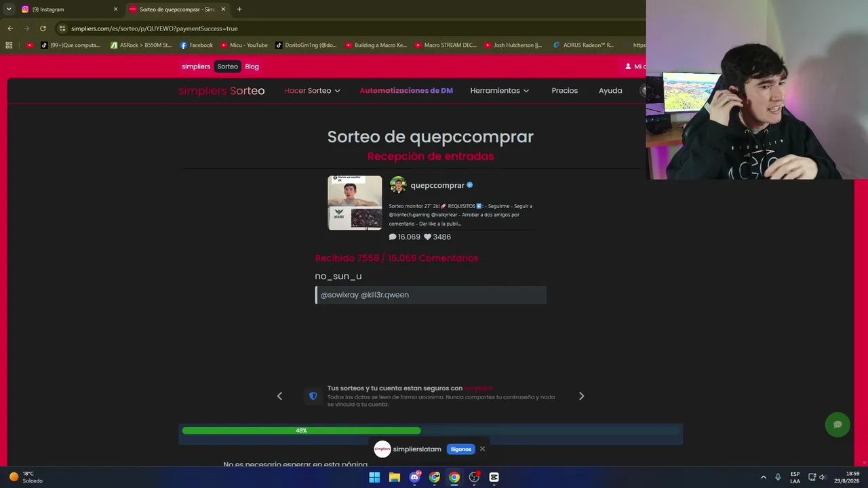The height and width of the screenshot is (488, 868).
Task: Open the Building a Macro Ke... bookmark
Action: point(376,45)
